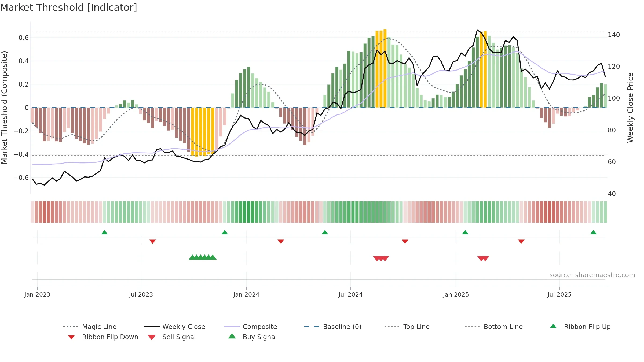Click the green ribbon flip up marker after Jul 2025
644x362 pixels.
click(x=593, y=232)
